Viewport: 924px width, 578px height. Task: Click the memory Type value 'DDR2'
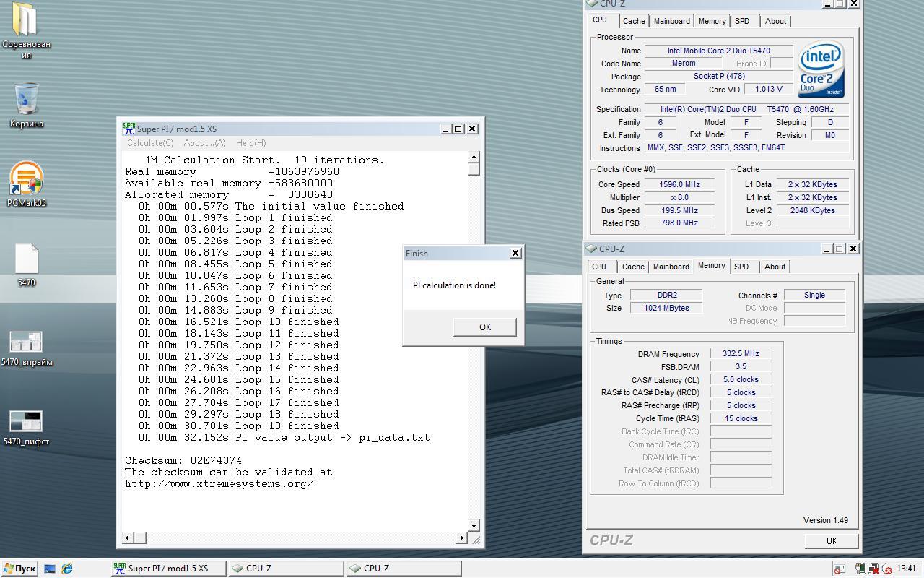(x=666, y=295)
